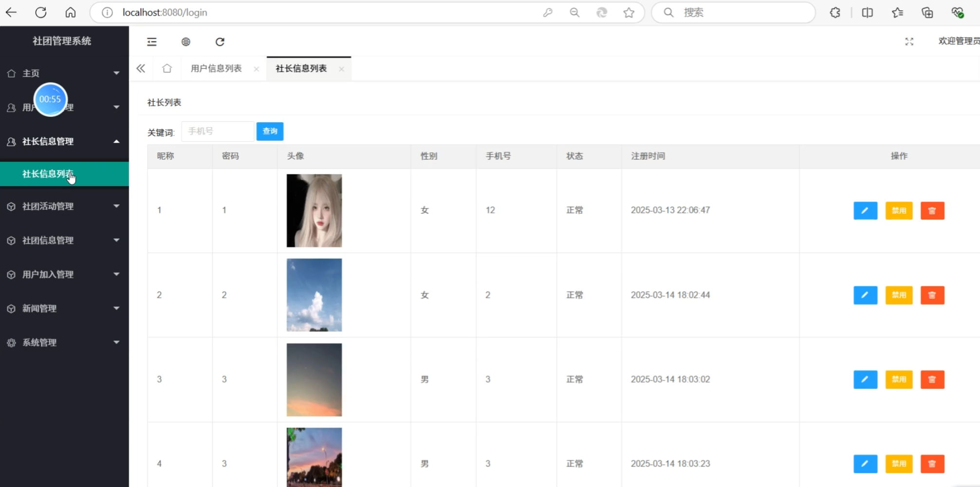980x487 pixels.
Task: Click the double-chevron tab scroll left icon
Action: pyautogui.click(x=141, y=69)
